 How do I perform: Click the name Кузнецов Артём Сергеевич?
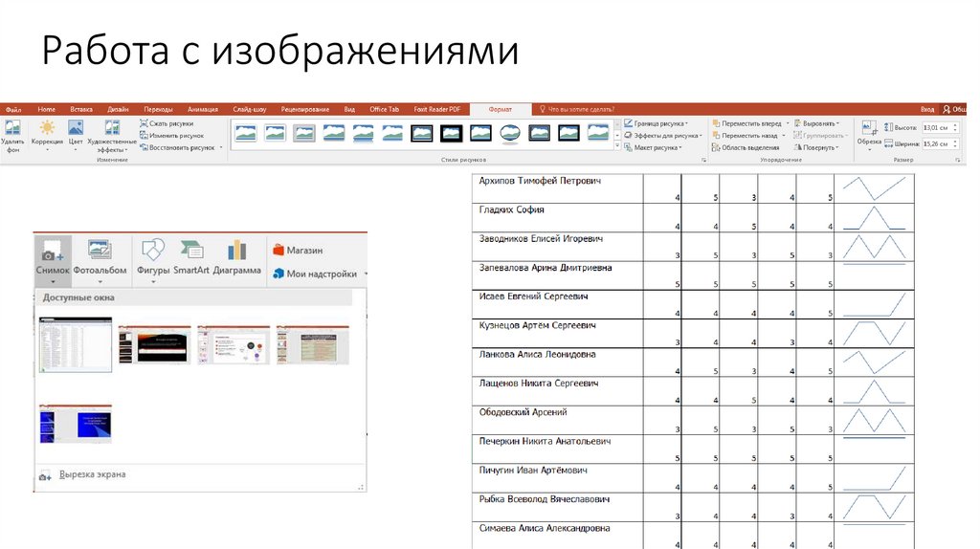538,325
